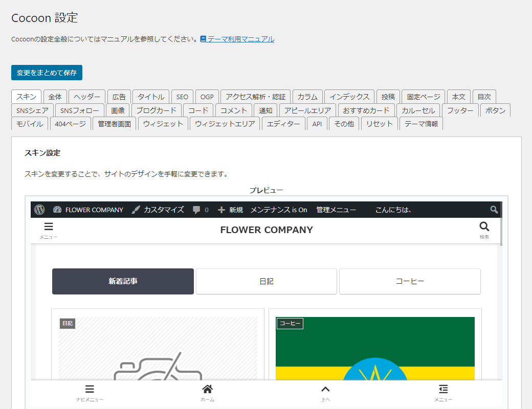Switch to the ヘッダー settings tab
The image size is (532, 409).
87,97
